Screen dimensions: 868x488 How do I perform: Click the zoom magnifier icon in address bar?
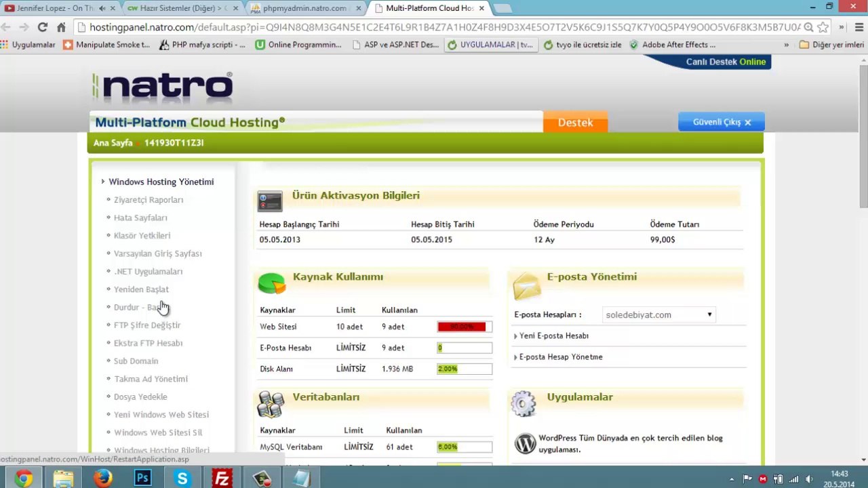point(808,27)
